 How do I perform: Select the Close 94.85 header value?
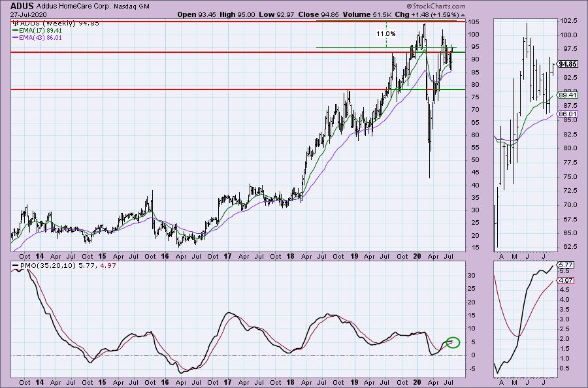(318, 14)
